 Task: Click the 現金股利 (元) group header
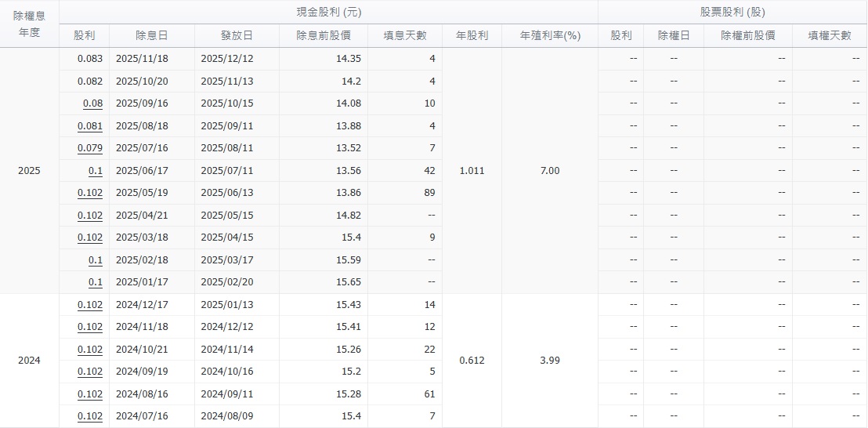pyautogui.click(x=328, y=13)
